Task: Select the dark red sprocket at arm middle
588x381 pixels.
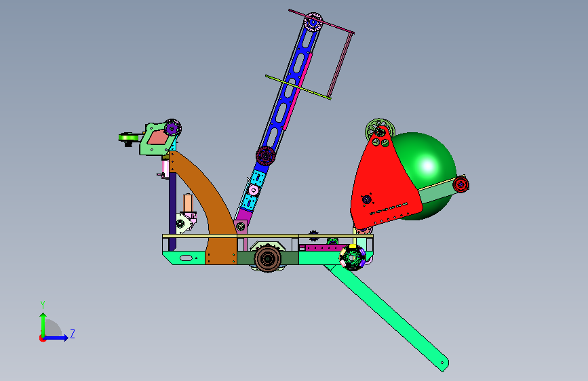Action: (266, 156)
